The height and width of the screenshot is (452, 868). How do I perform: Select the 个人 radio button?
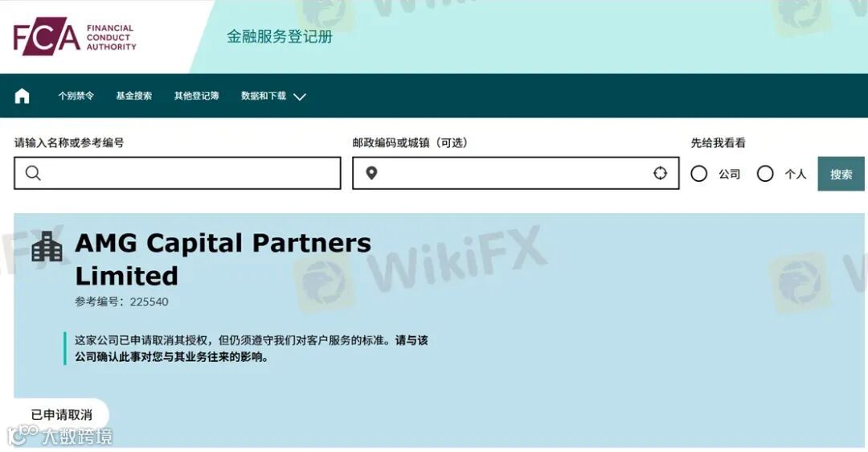click(x=765, y=174)
